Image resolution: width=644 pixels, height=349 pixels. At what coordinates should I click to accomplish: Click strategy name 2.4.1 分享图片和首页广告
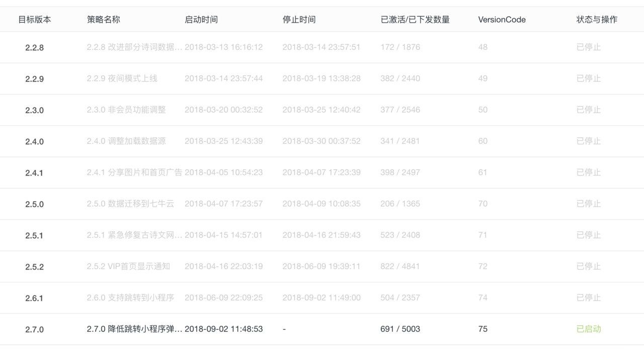coord(134,172)
